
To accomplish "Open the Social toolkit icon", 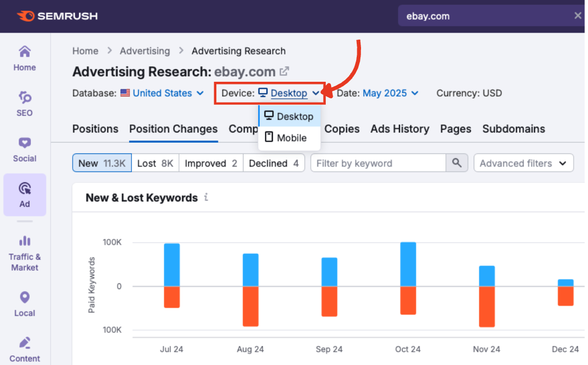I will tap(25, 149).
